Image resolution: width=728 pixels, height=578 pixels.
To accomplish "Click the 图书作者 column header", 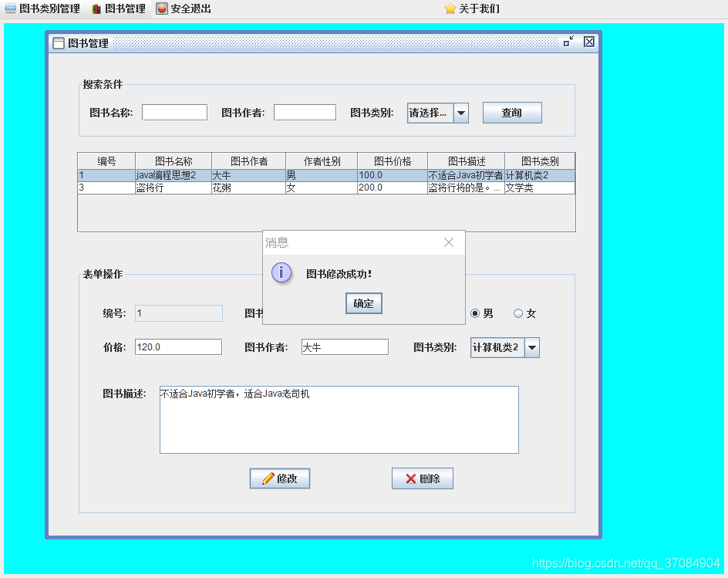I will point(249,161).
